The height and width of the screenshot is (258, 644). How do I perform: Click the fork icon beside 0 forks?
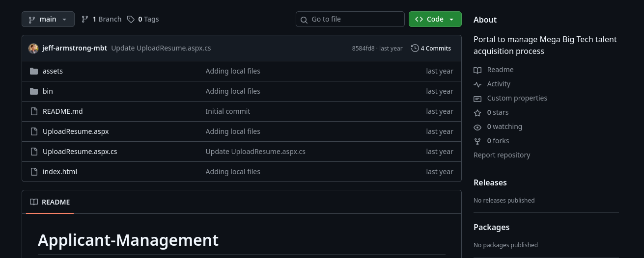point(477,141)
